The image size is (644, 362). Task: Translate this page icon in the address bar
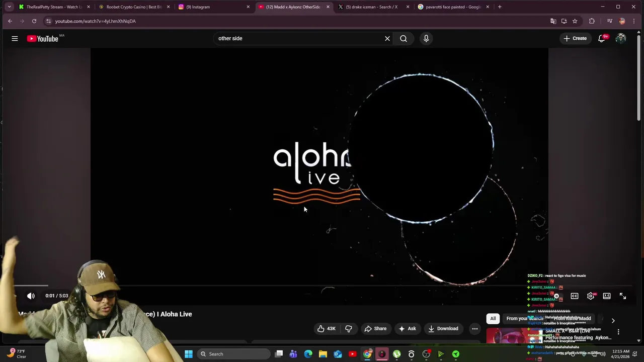click(x=553, y=21)
